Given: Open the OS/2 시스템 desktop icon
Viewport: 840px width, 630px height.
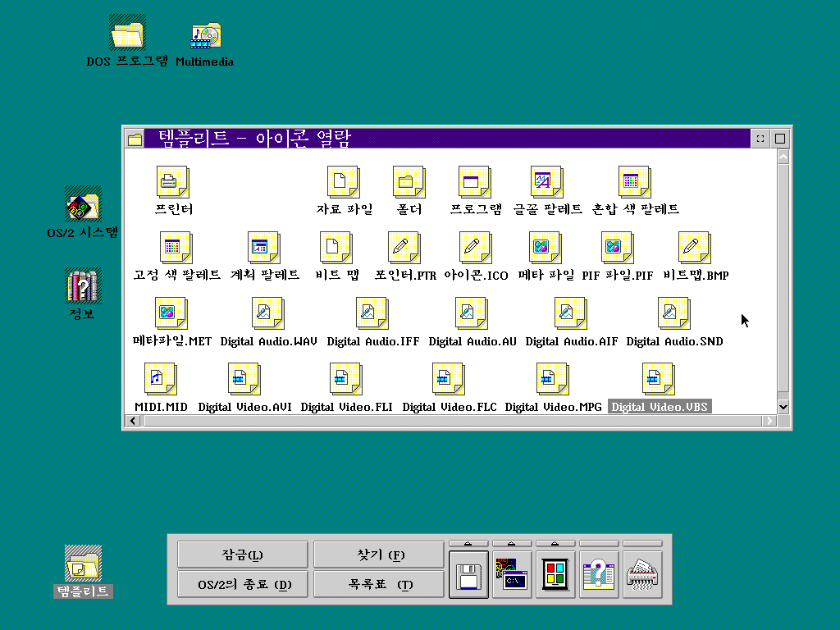Looking at the screenshot, I should pos(83,204).
